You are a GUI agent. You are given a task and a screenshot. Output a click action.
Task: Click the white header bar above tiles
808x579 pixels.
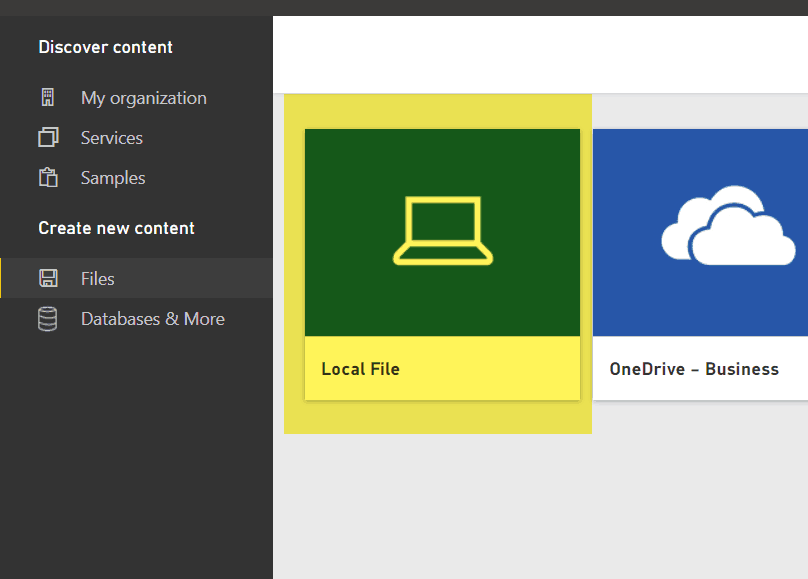click(x=540, y=55)
